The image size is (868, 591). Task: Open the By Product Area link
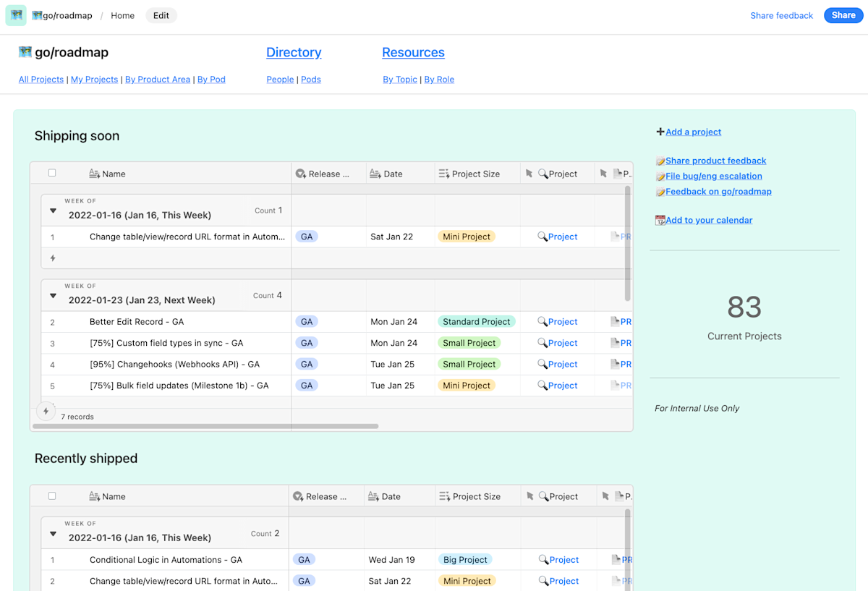[157, 79]
